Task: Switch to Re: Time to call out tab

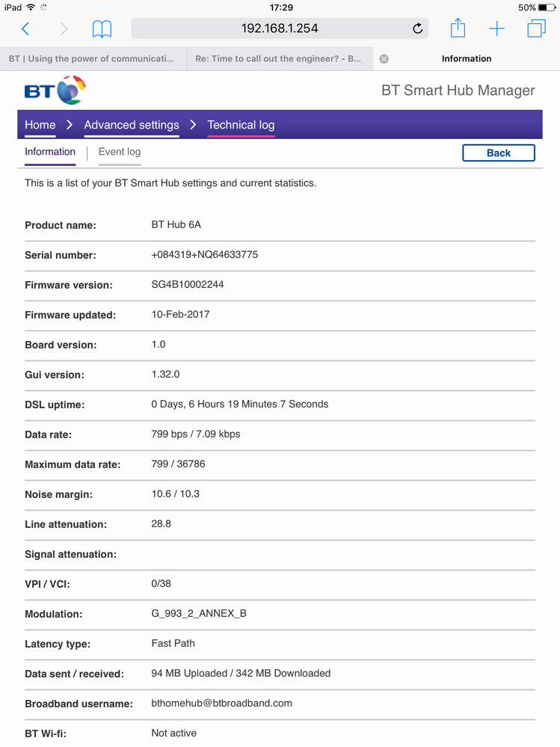Action: (280, 58)
